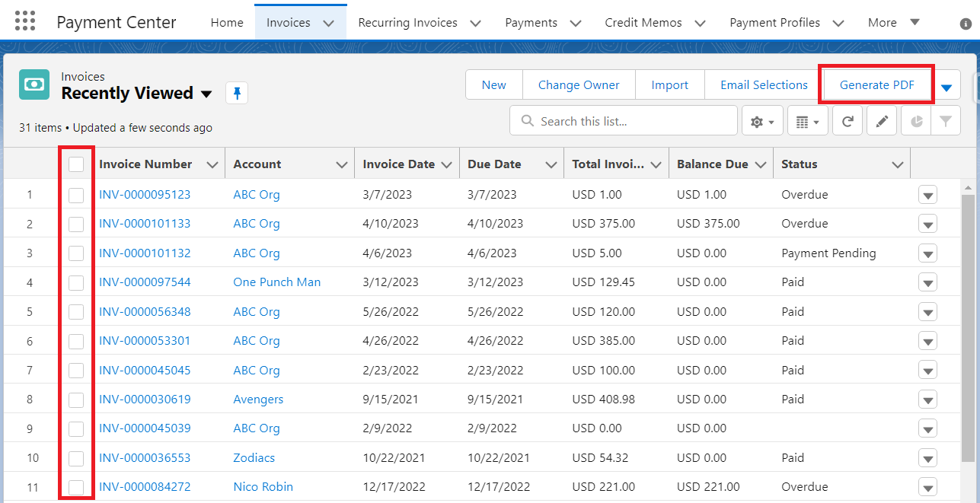Click the filter funnel icon

[945, 122]
